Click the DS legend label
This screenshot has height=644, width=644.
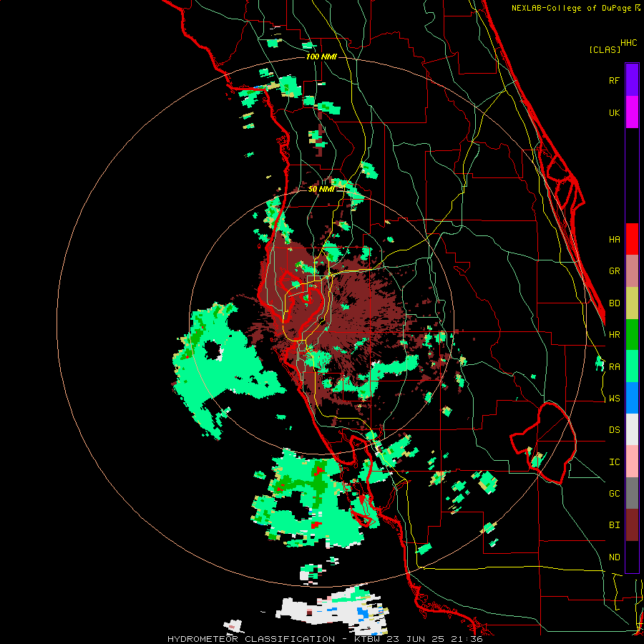(x=614, y=430)
